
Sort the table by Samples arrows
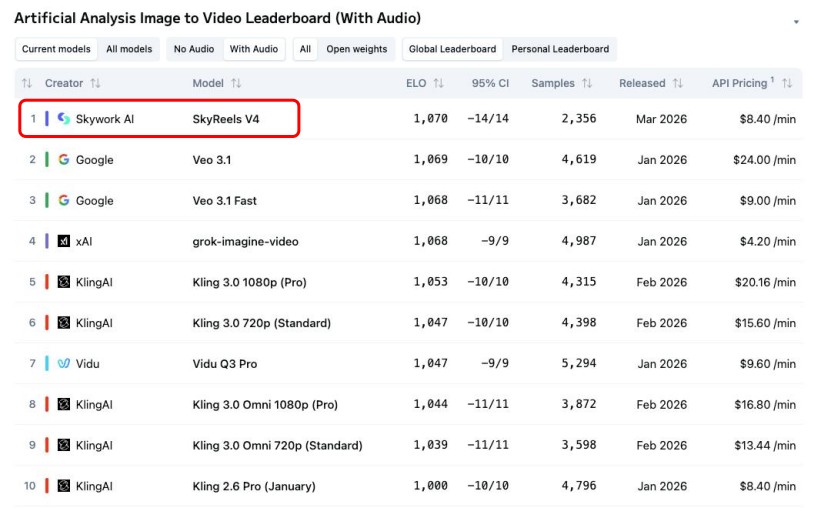pyautogui.click(x=587, y=83)
